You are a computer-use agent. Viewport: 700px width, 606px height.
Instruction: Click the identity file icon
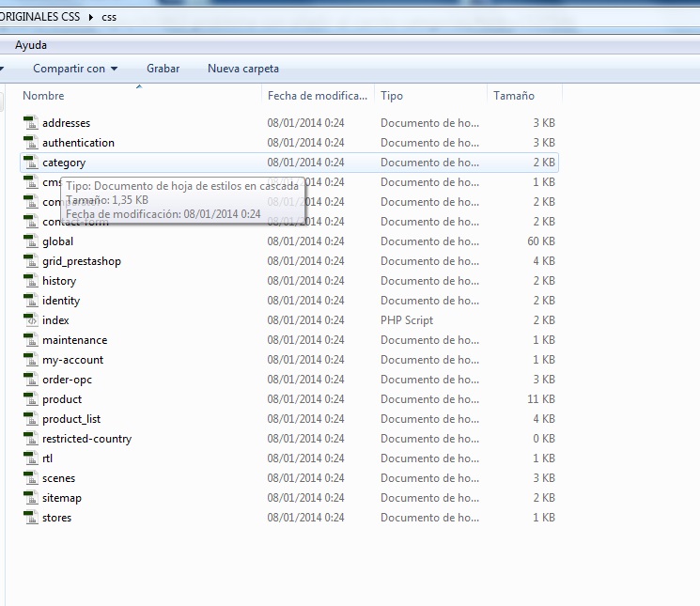(x=31, y=301)
